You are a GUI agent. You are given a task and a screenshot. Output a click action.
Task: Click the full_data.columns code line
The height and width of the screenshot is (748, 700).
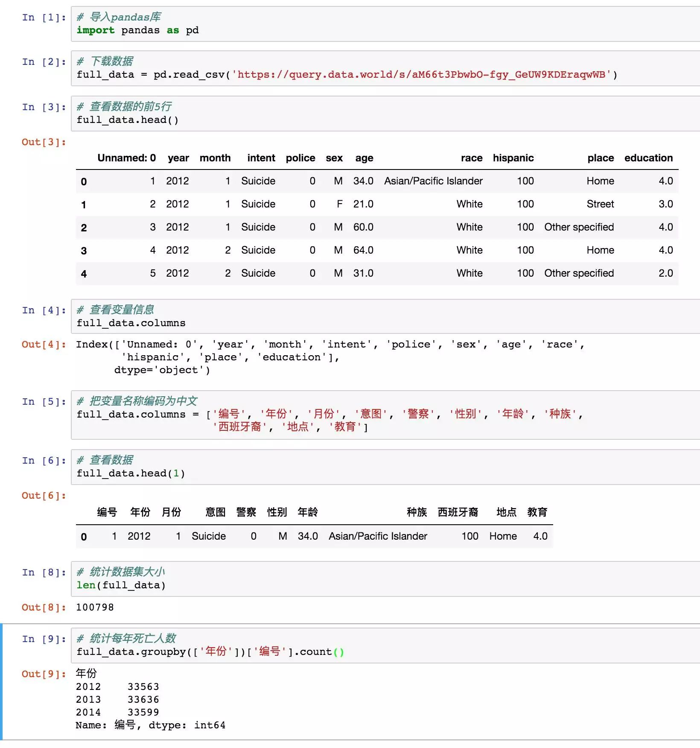click(131, 323)
